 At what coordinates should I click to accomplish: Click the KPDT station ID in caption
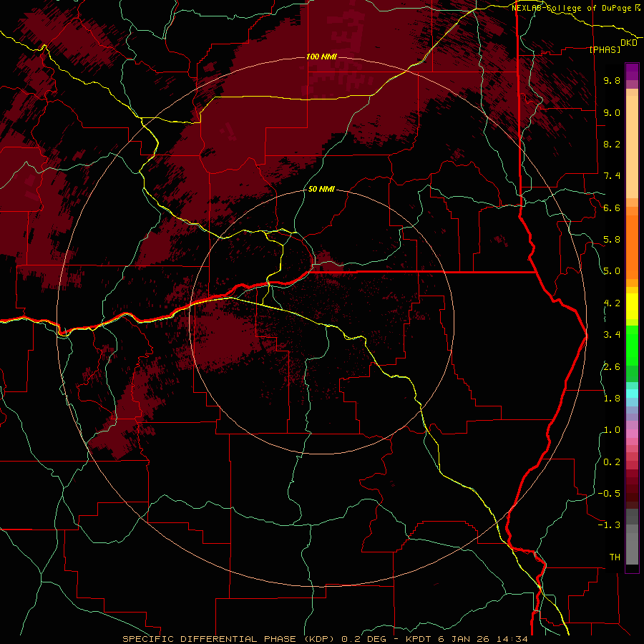coord(419,639)
